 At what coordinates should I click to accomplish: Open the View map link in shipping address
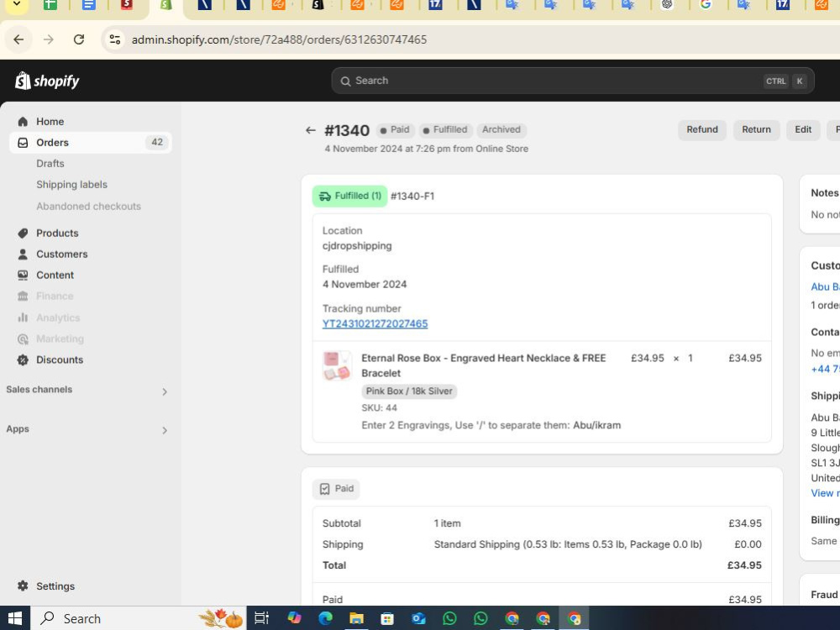825,493
